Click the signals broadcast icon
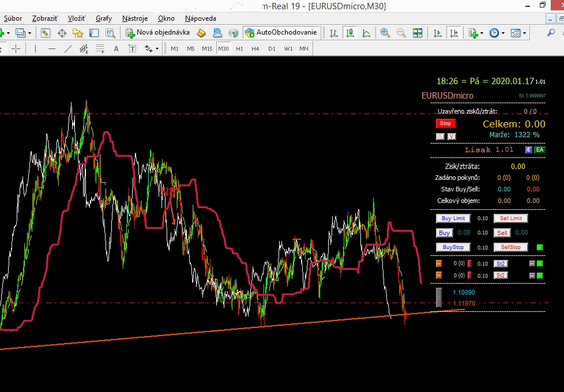564x392 pixels. pos(234,33)
